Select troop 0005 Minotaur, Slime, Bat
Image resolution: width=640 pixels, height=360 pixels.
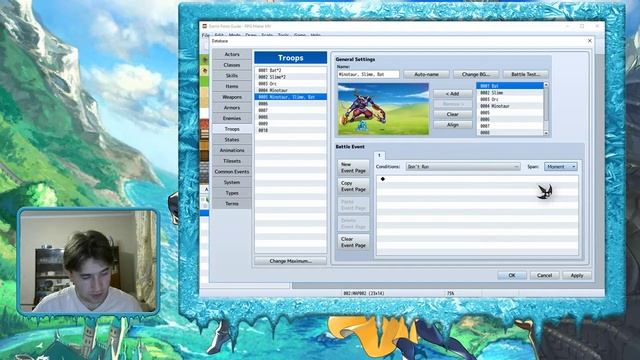(x=290, y=97)
